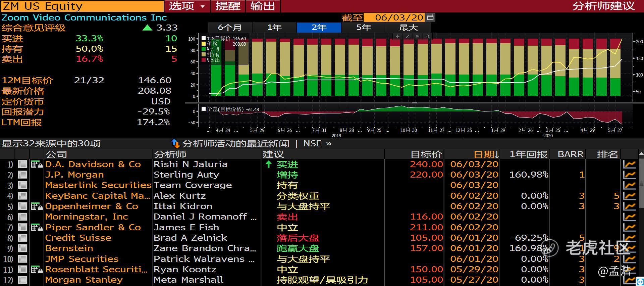Click the Bernstein 157.00 target price

tap(426, 248)
